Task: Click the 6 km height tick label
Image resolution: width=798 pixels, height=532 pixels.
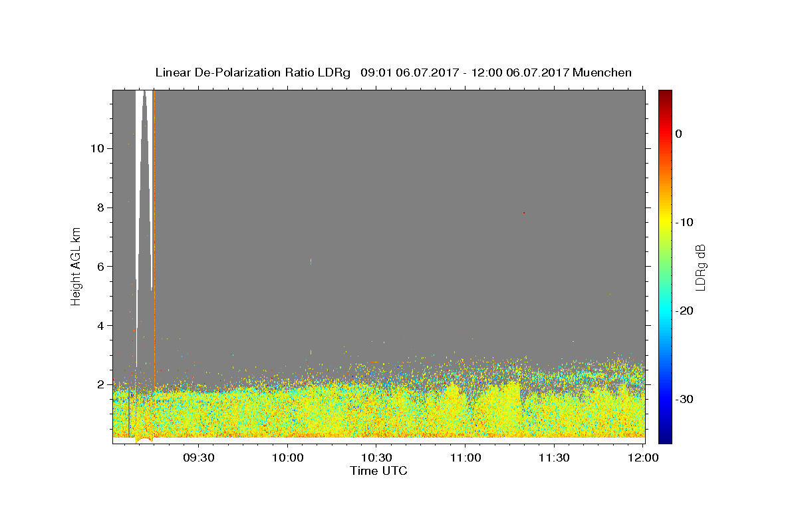Action: (98, 267)
